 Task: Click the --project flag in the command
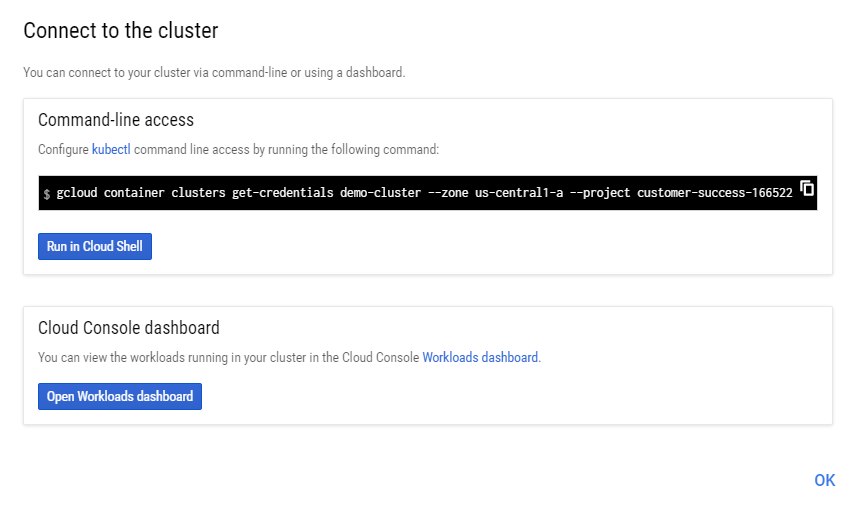[x=599, y=192]
